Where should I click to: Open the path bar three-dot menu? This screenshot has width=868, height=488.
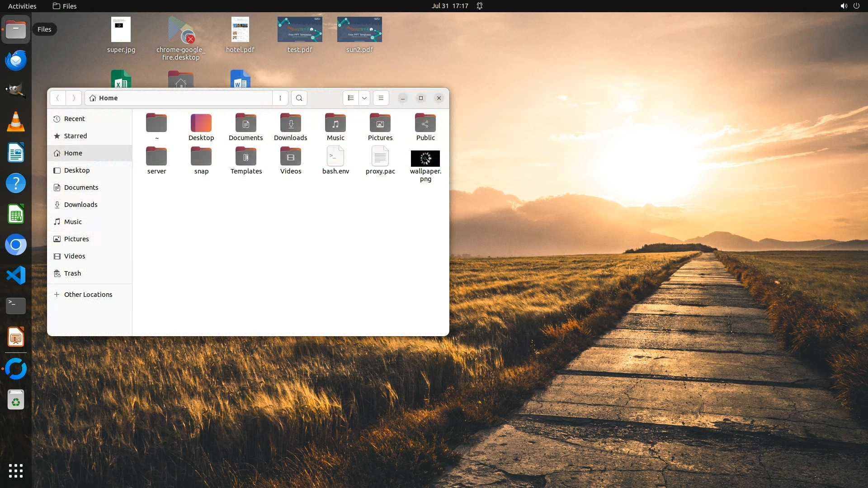pyautogui.click(x=280, y=98)
